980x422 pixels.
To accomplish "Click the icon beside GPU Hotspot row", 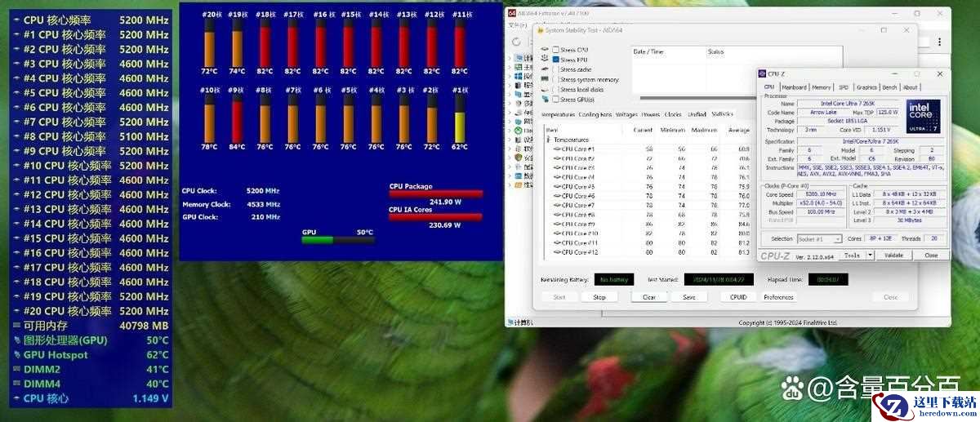I will [16, 355].
